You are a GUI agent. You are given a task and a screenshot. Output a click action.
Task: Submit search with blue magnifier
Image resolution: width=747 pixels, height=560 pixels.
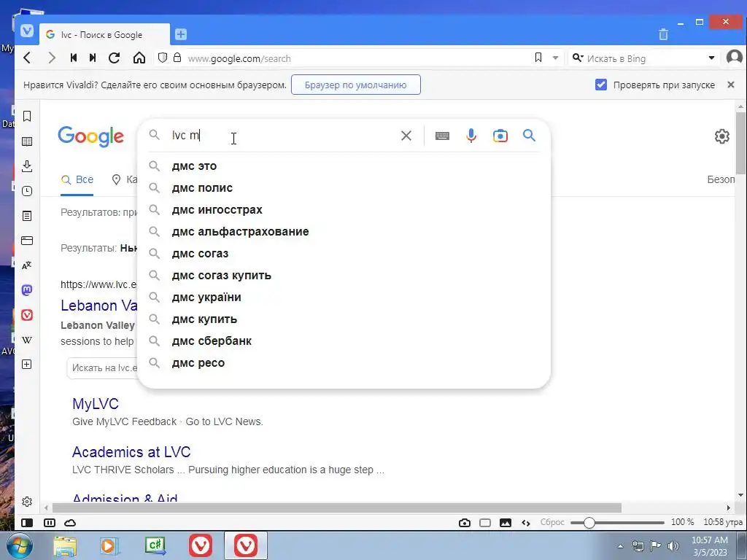coord(530,135)
